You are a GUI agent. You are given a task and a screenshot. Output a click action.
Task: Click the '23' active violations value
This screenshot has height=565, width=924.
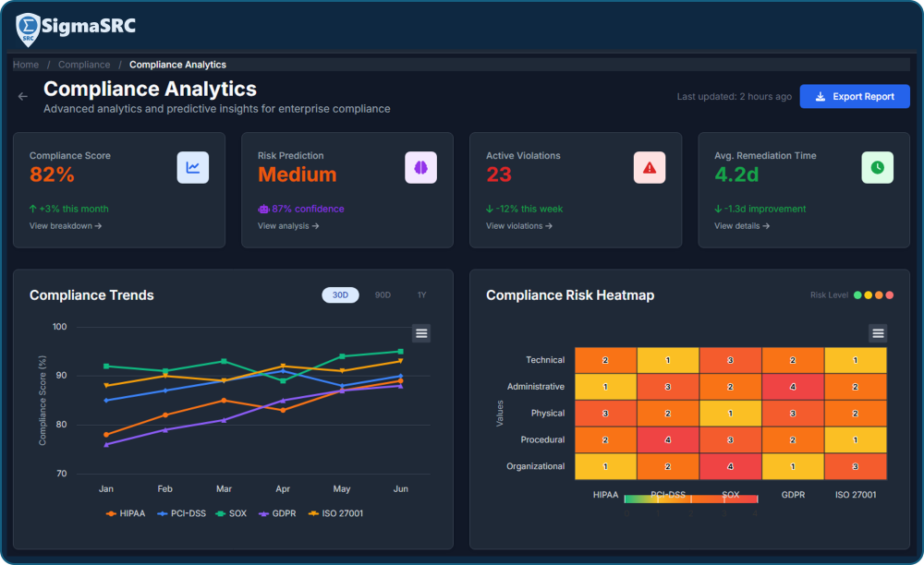coord(499,174)
